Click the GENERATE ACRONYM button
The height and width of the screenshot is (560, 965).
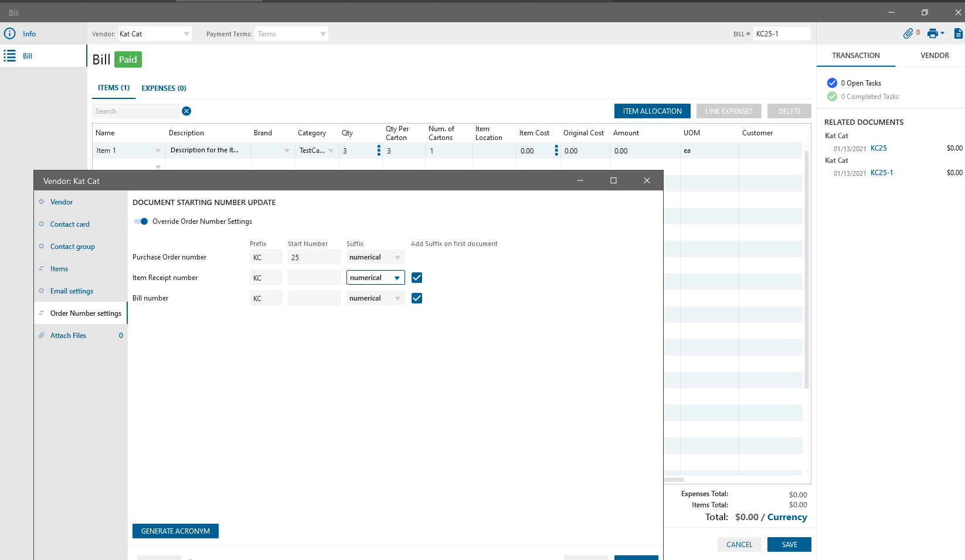click(x=175, y=531)
